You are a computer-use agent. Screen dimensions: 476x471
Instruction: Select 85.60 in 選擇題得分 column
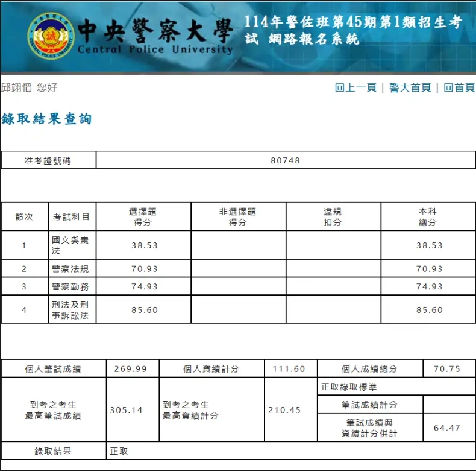[x=145, y=310]
